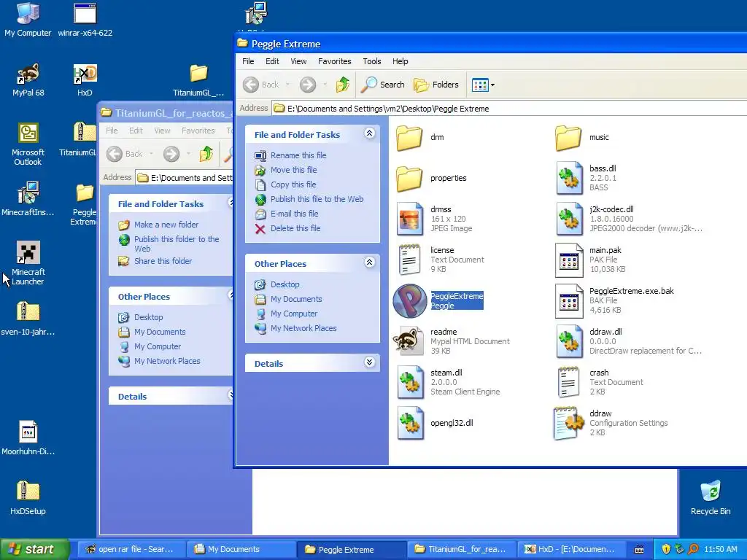Open Help menu in Peggle Extreme window
The width and height of the screenshot is (747, 560).
tap(400, 61)
